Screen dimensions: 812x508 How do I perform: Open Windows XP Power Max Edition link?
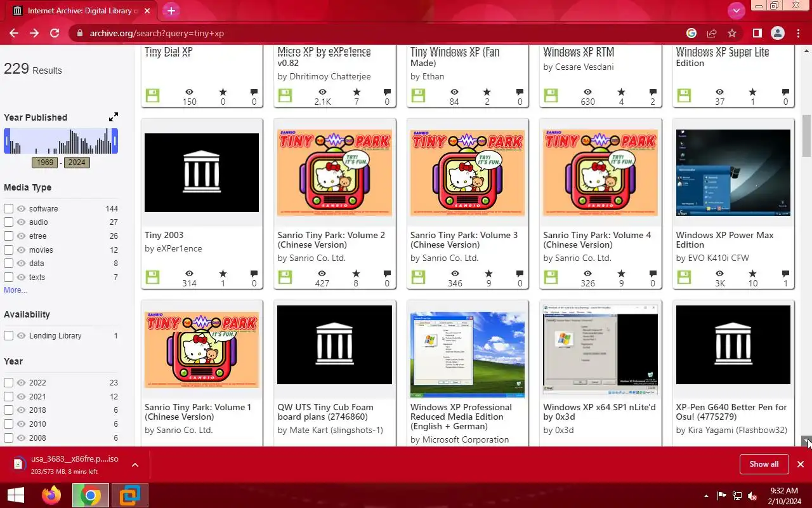[725, 240]
